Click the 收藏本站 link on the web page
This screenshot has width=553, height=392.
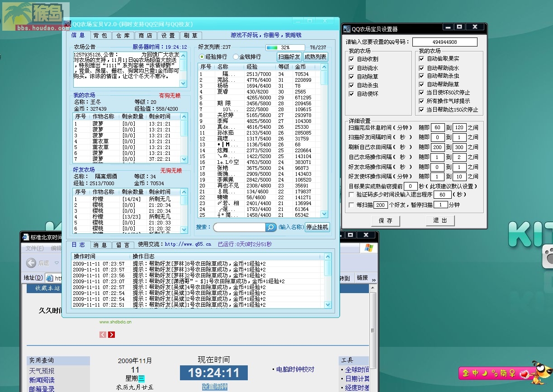47,288
